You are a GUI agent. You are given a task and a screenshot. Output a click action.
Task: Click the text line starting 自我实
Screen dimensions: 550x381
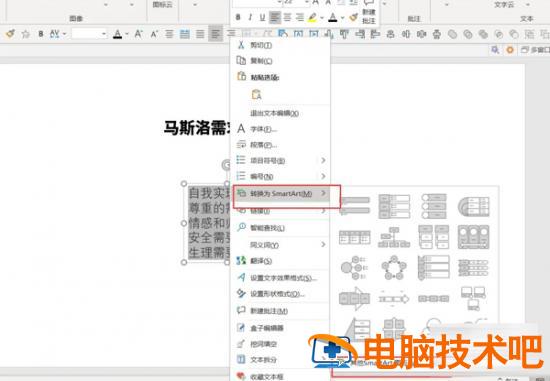pyautogui.click(x=209, y=193)
